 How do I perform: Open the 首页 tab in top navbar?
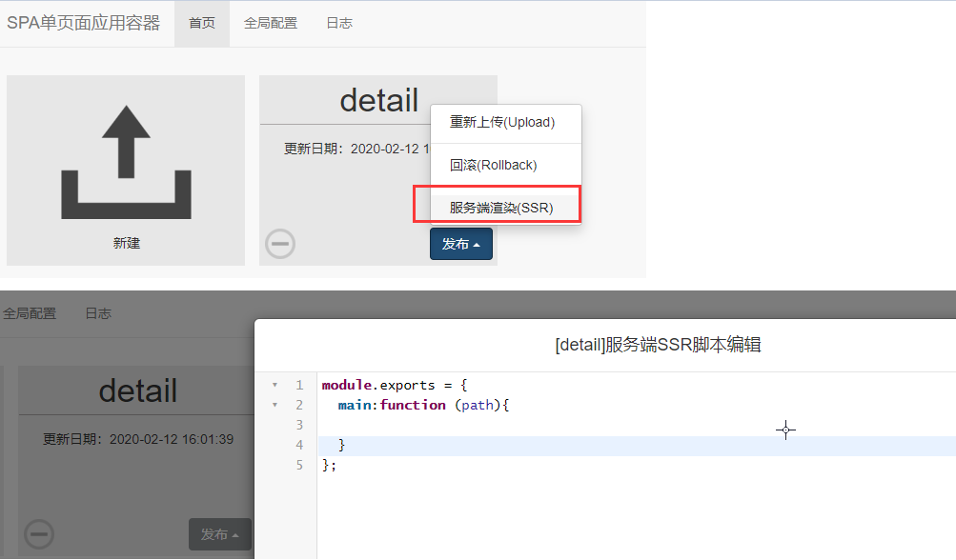coord(202,23)
